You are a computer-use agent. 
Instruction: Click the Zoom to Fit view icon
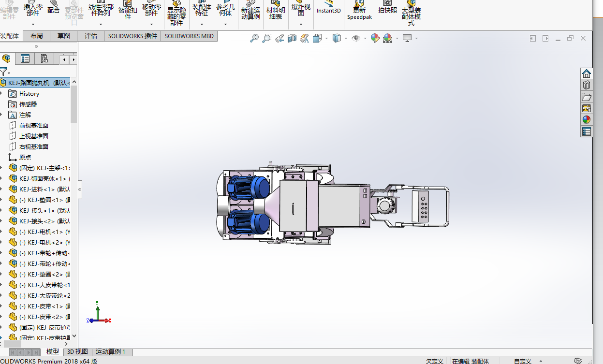(254, 38)
